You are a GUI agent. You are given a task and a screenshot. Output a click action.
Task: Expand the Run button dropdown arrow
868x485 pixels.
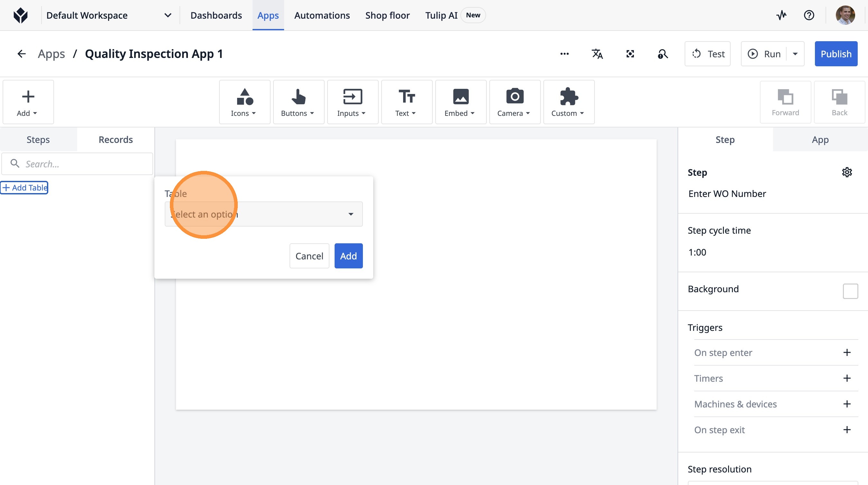pos(795,54)
